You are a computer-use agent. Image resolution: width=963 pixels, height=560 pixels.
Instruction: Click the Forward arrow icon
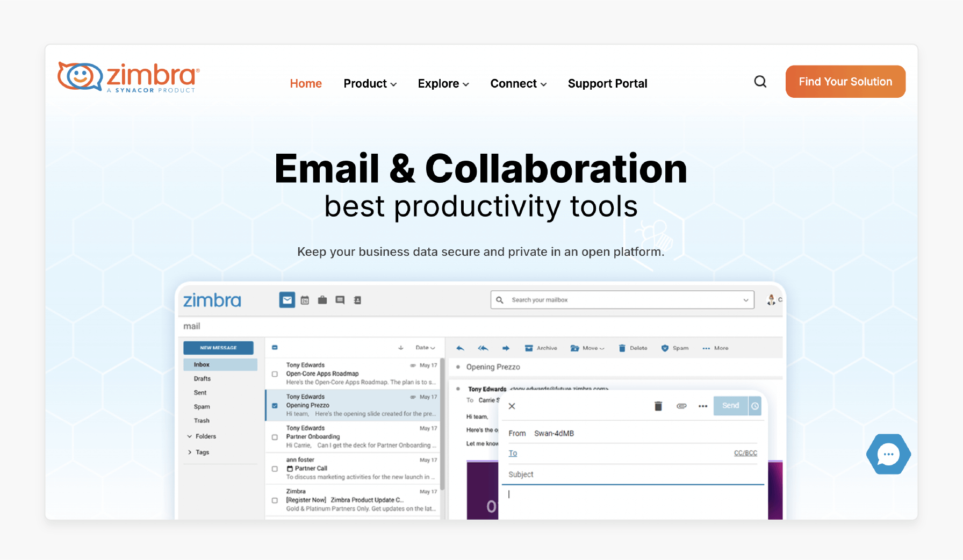[x=506, y=348]
